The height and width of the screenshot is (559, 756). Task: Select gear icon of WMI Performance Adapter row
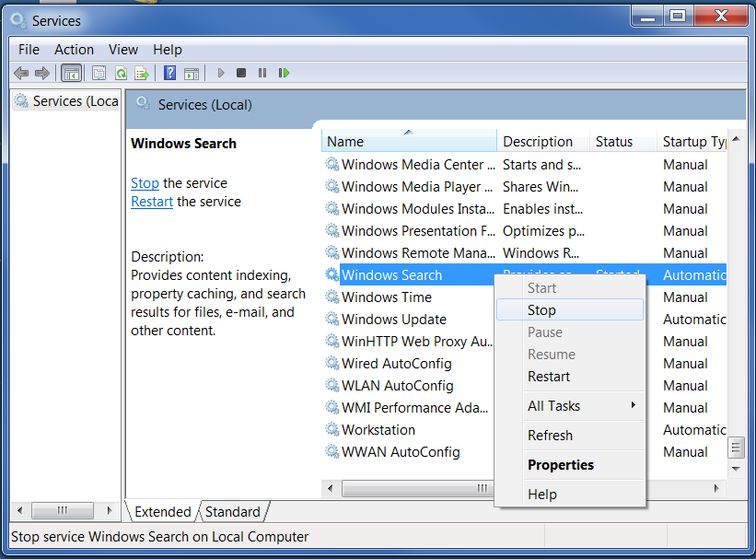pos(331,408)
